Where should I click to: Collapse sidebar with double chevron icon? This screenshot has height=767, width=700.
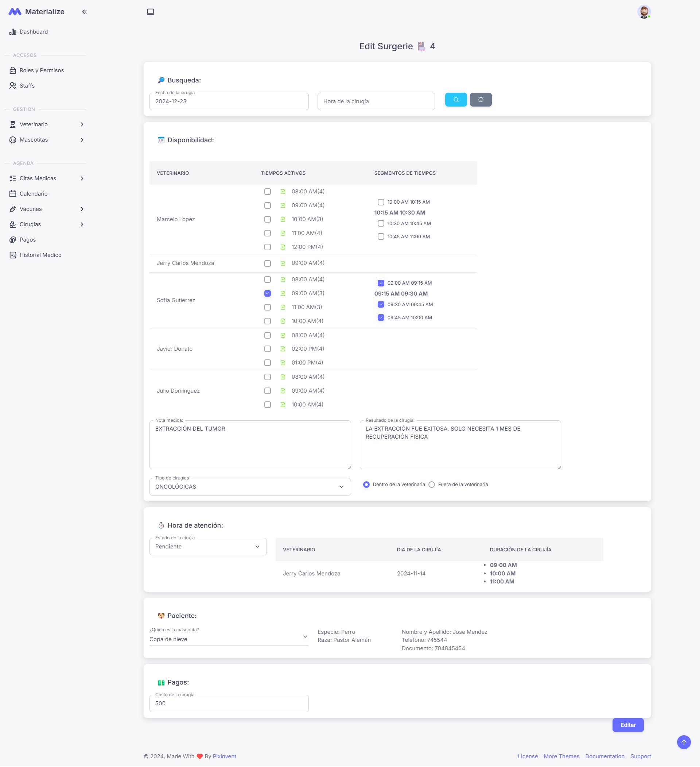[x=85, y=12]
